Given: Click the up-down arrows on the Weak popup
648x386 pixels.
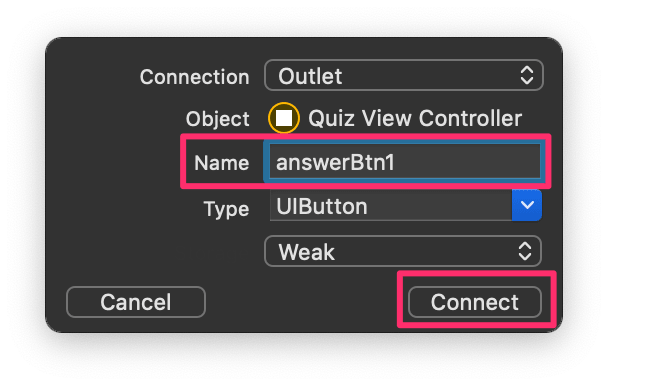Looking at the screenshot, I should [525, 251].
